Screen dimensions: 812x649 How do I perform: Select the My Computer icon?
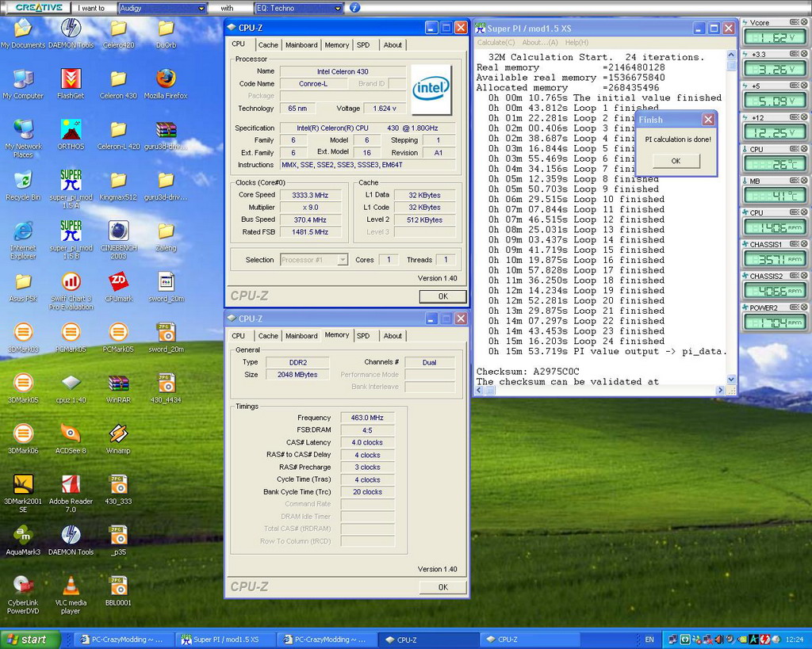tap(23, 83)
